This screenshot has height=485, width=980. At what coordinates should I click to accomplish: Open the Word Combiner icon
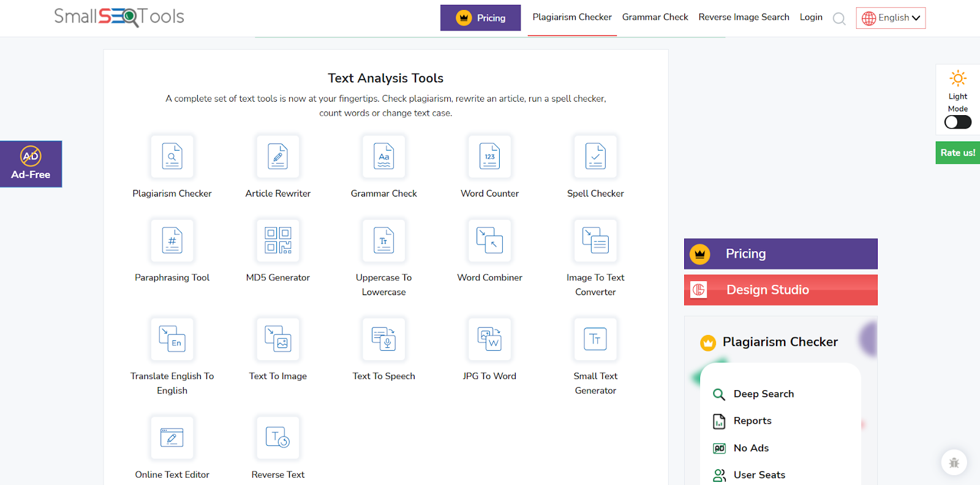point(490,241)
